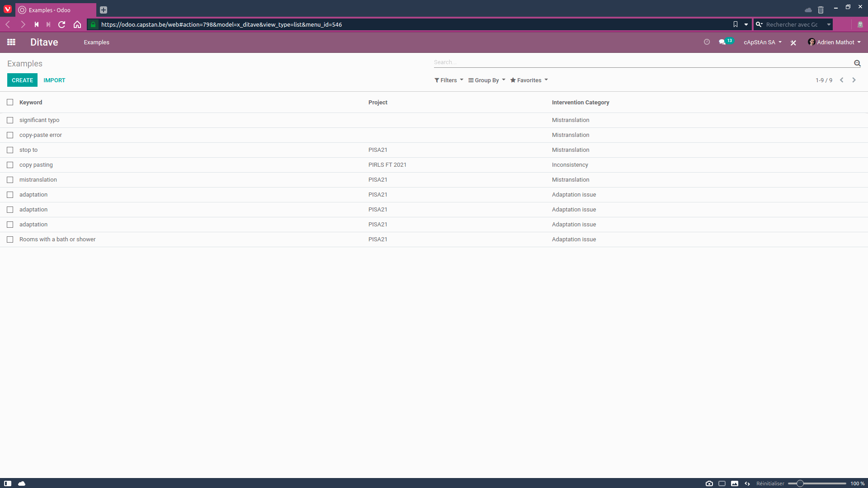Open the Filters dropdown

448,80
